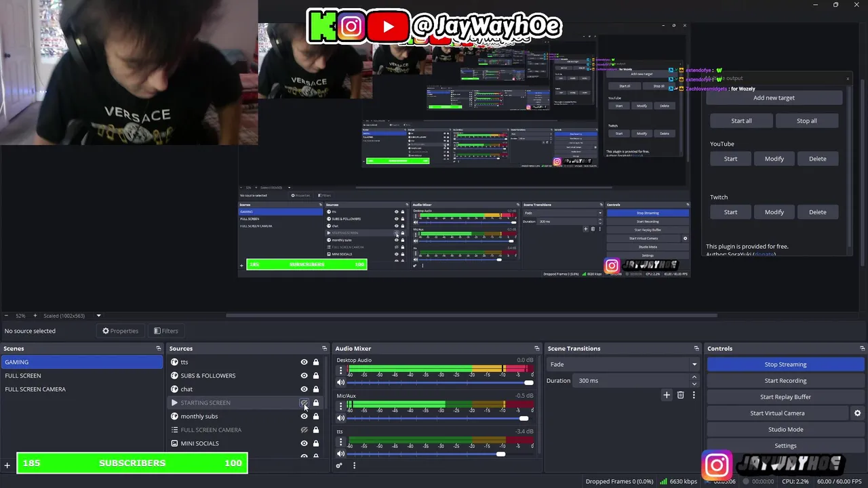Viewport: 868px width, 488px height.
Task: Unlock the chat source lock
Action: point(315,389)
